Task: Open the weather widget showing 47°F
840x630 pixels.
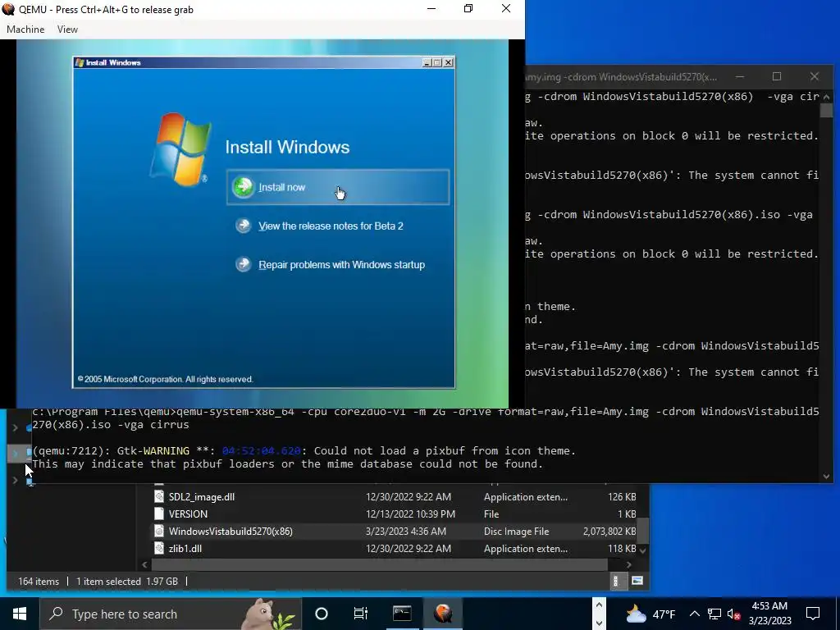Action: [651, 614]
